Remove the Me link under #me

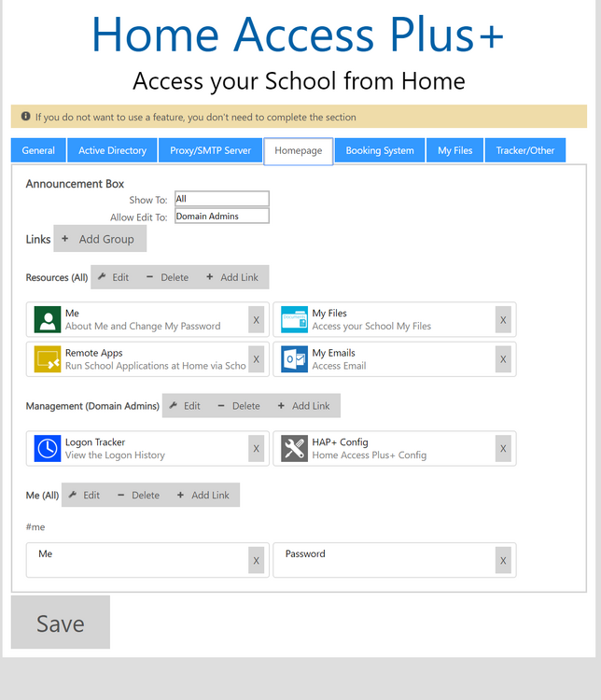(257, 560)
